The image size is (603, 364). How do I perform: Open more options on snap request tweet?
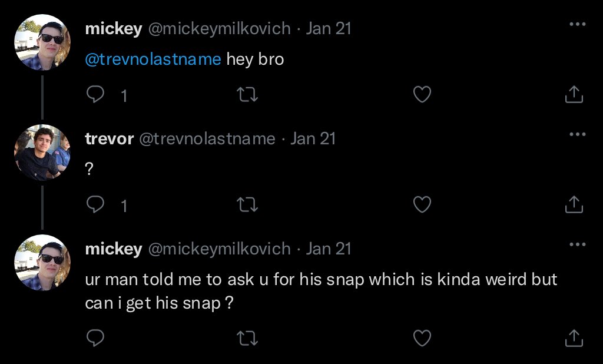577,244
